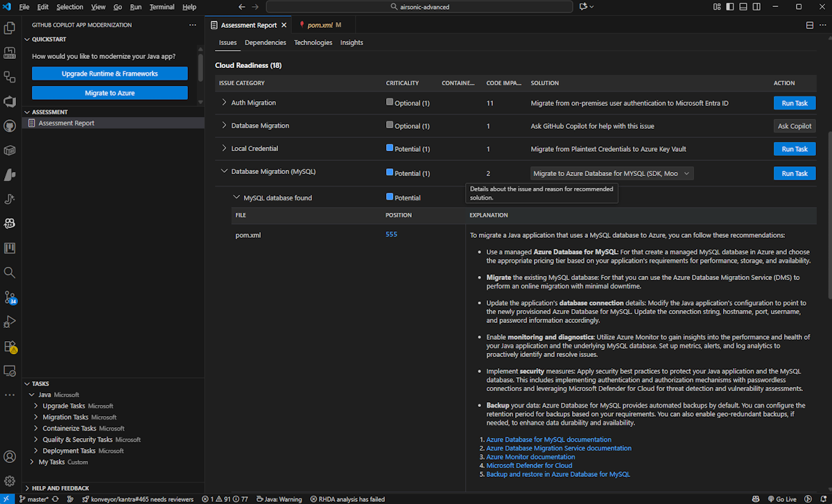
Task: Open the Run and Debug view
Action: pos(10,322)
